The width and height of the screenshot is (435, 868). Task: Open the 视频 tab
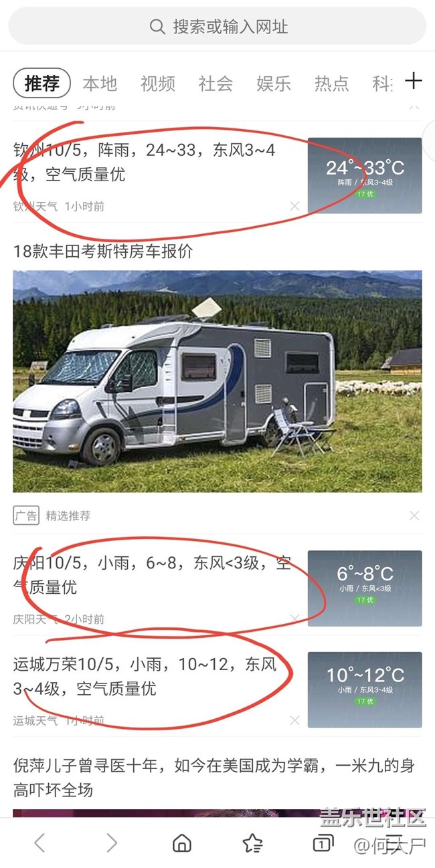[158, 83]
